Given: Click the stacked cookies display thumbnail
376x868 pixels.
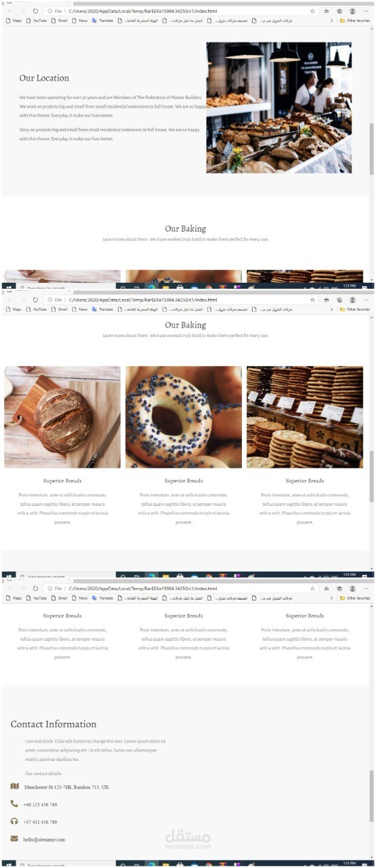Looking at the screenshot, I should (305, 417).
